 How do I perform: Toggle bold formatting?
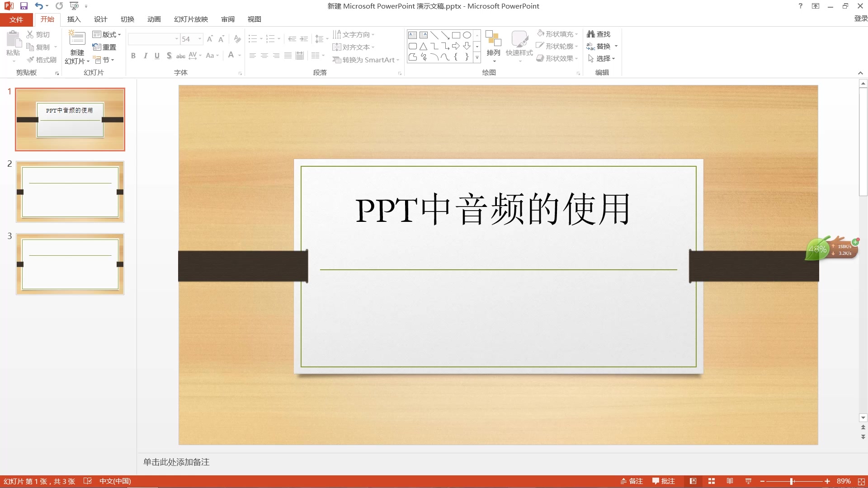click(x=133, y=56)
